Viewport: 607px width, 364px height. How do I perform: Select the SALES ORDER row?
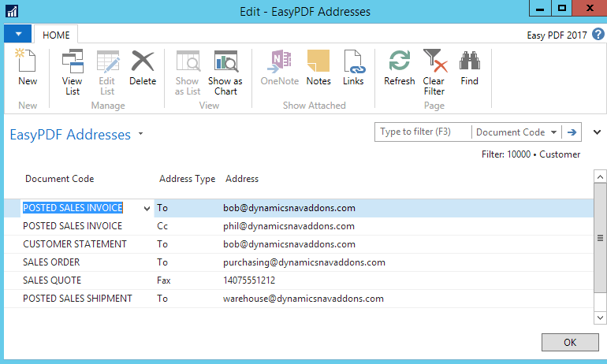299,262
